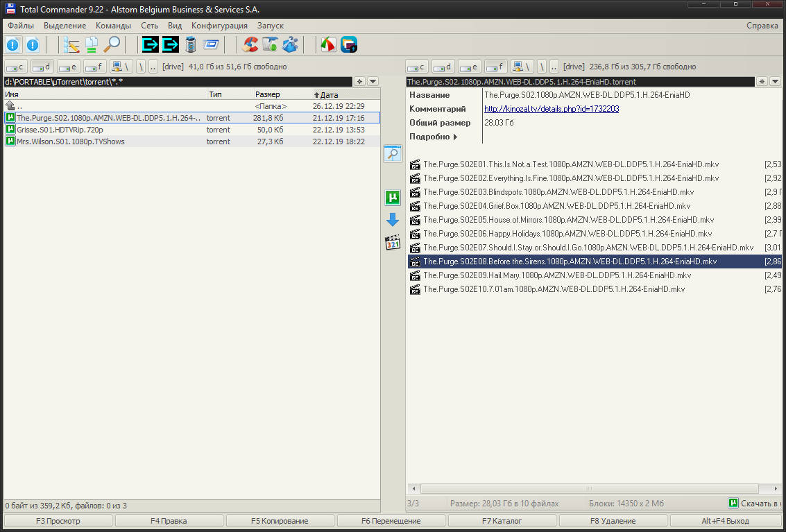The width and height of the screenshot is (786, 532).
Task: Click the Скачать download button in status bar
Action: pos(754,503)
